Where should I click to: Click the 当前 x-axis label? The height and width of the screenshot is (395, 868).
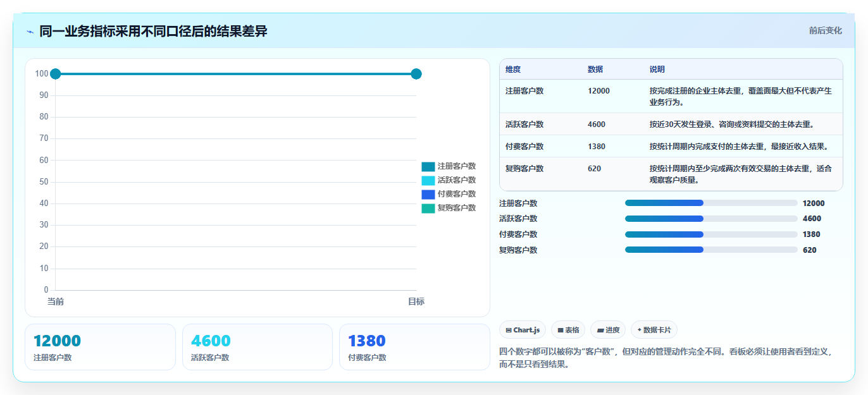pos(56,301)
